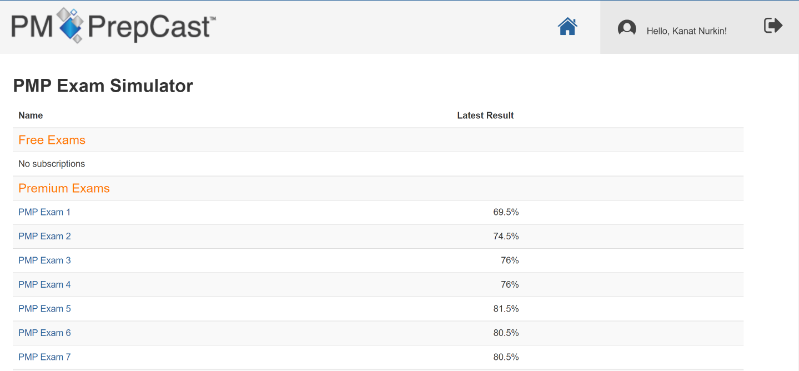Start PMP Exam 5
Screen dimensions: 799x371
click(44, 309)
